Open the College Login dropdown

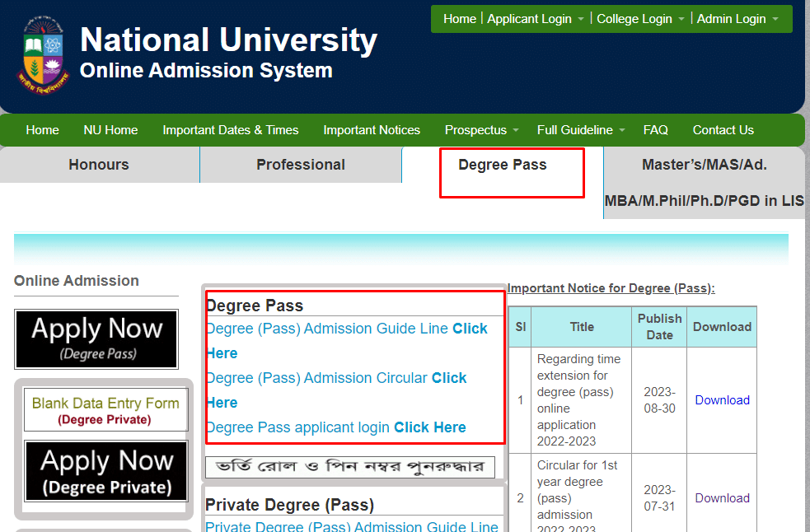634,18
